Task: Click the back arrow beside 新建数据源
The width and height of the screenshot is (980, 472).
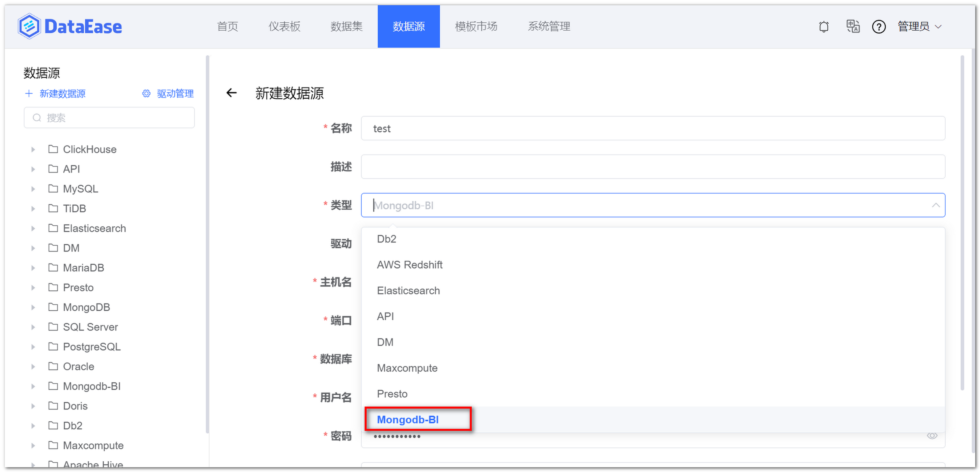Action: 231,93
